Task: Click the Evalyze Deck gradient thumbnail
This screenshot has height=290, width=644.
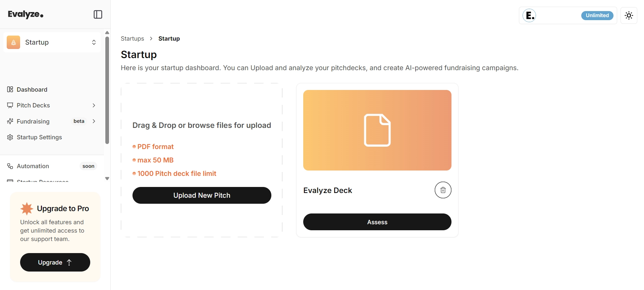Action: click(x=377, y=130)
